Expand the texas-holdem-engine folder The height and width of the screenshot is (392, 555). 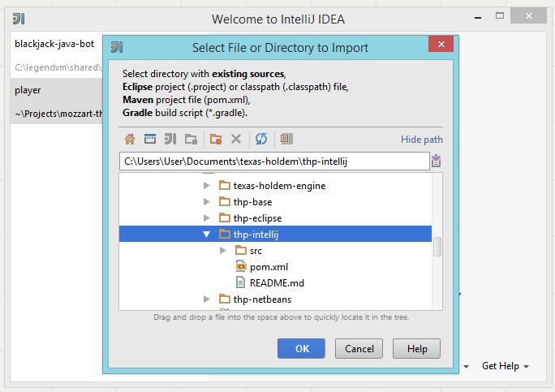coord(207,186)
